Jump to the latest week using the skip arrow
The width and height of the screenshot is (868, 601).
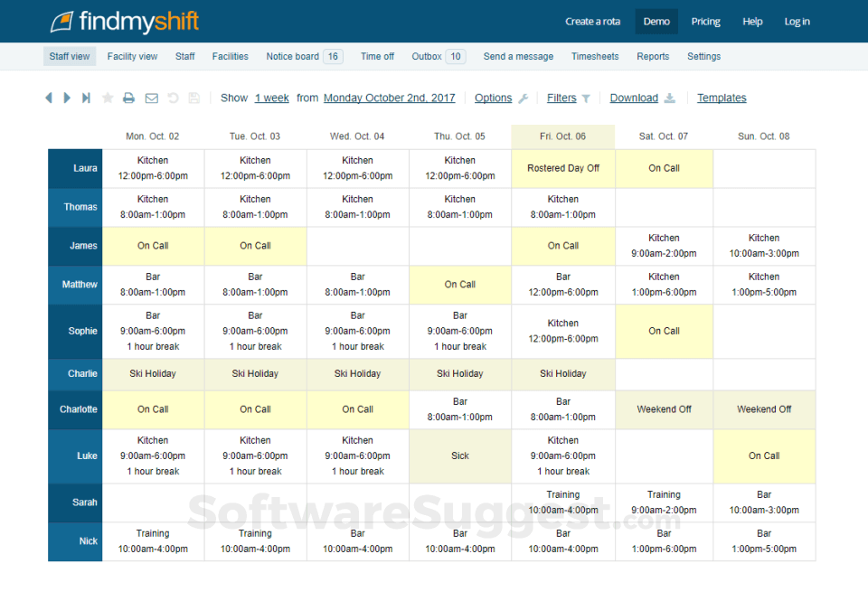(86, 98)
